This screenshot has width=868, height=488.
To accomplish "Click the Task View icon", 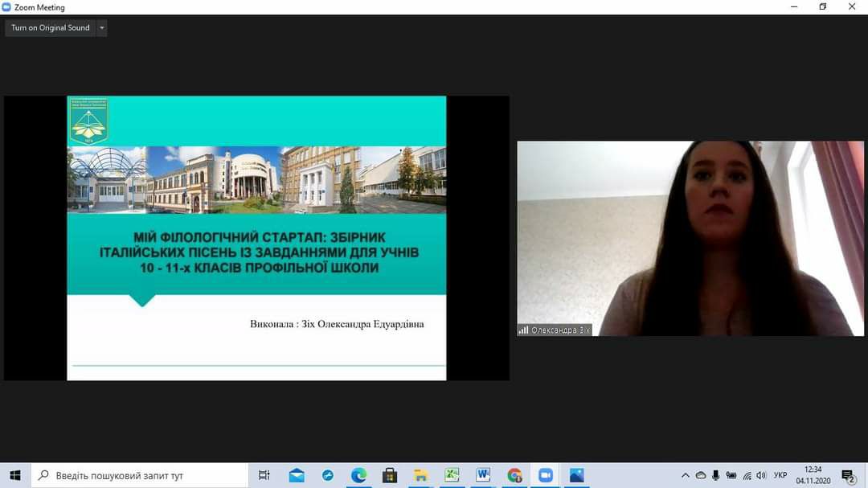I will 264,475.
